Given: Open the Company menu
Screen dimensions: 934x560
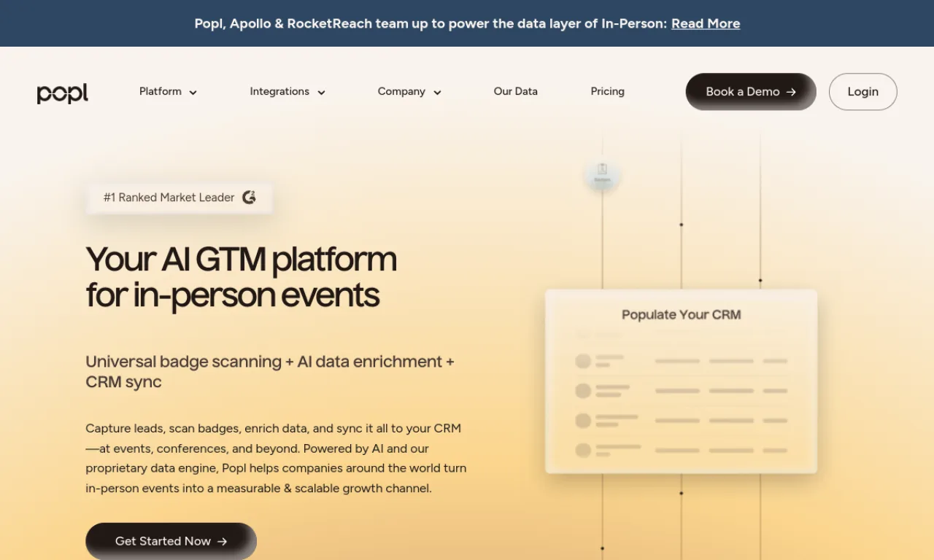Looking at the screenshot, I should point(401,92).
